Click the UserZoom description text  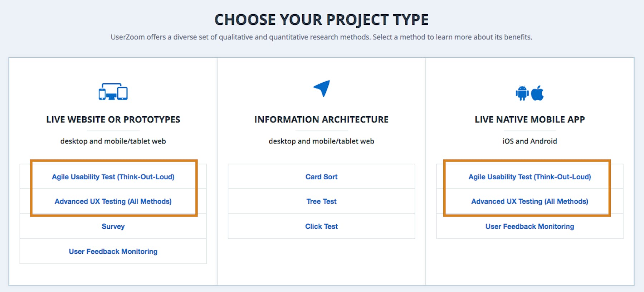321,37
